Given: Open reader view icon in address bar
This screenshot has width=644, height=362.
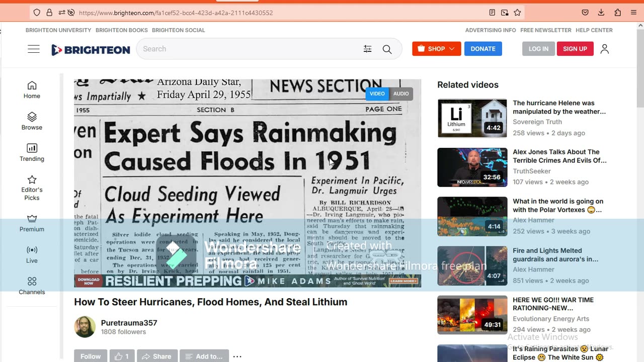Looking at the screenshot, I should pos(492,13).
